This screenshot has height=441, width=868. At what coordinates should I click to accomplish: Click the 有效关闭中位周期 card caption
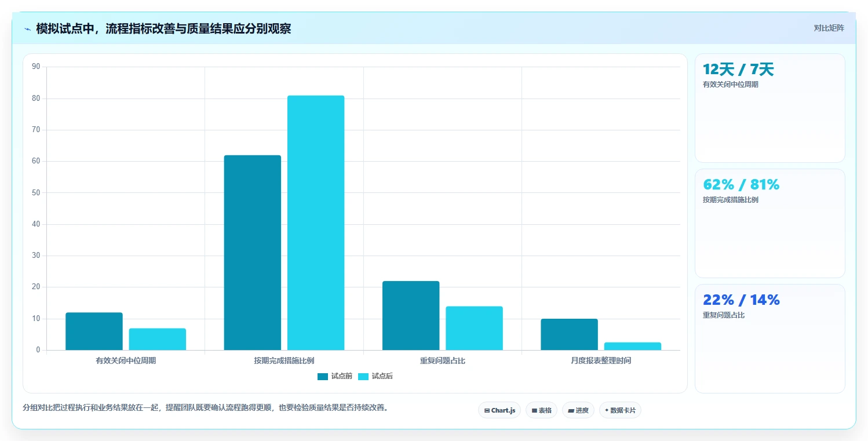pos(731,85)
